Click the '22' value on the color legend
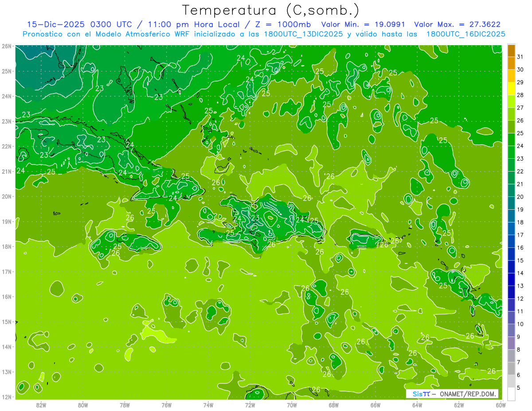 pos(520,171)
